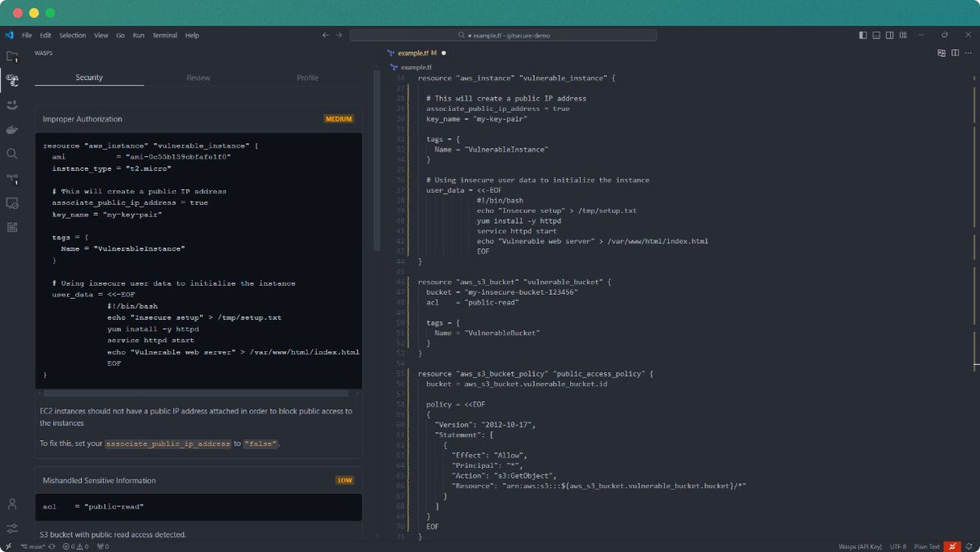Click the command center search bar
980x552 pixels.
click(502, 35)
